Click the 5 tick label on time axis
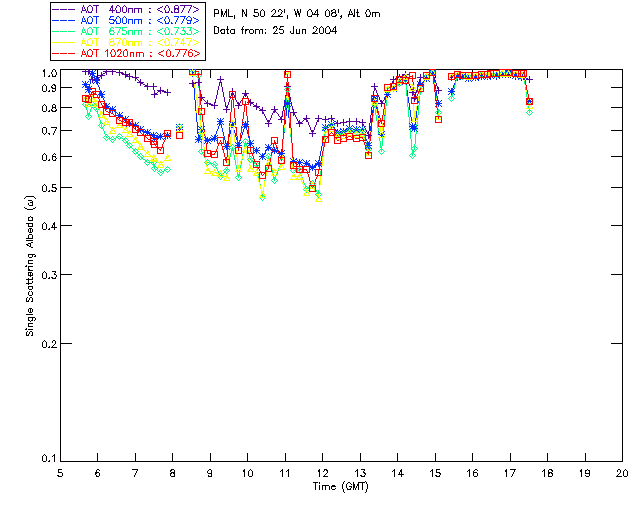The height and width of the screenshot is (512, 640). click(60, 473)
